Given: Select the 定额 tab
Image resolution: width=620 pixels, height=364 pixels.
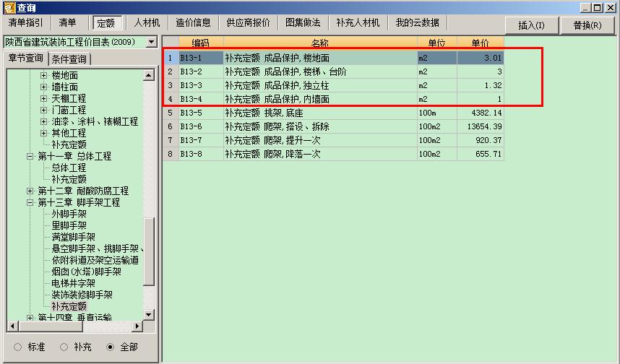Looking at the screenshot, I should click(x=106, y=23).
